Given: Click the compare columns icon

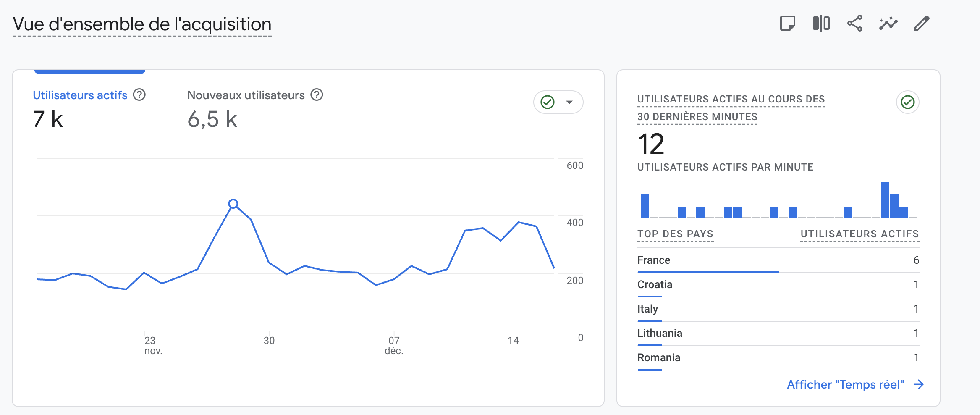Looking at the screenshot, I should [821, 24].
